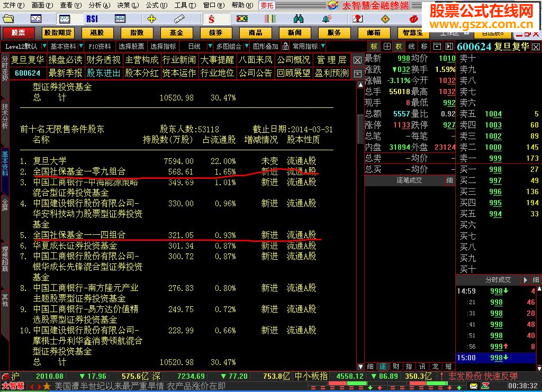Click the 港股 market button
Image resolution: width=542 pixels, height=392 pixels.
pos(97,32)
